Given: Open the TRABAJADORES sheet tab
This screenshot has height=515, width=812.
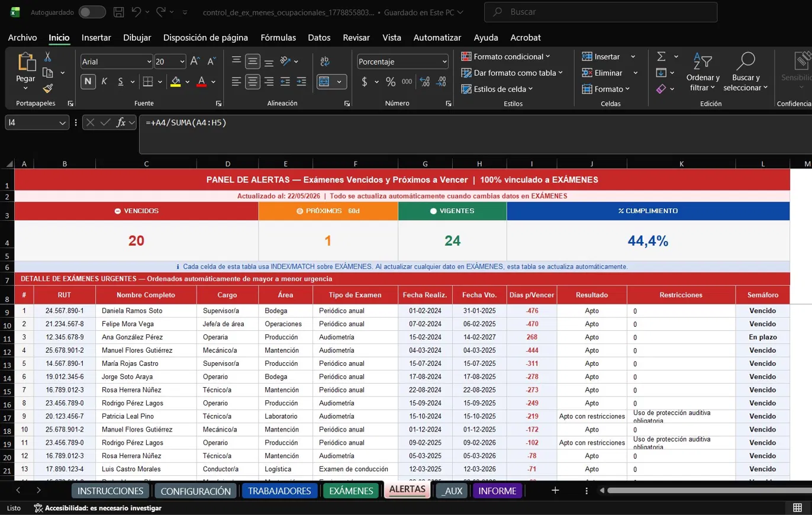Looking at the screenshot, I should (279, 491).
